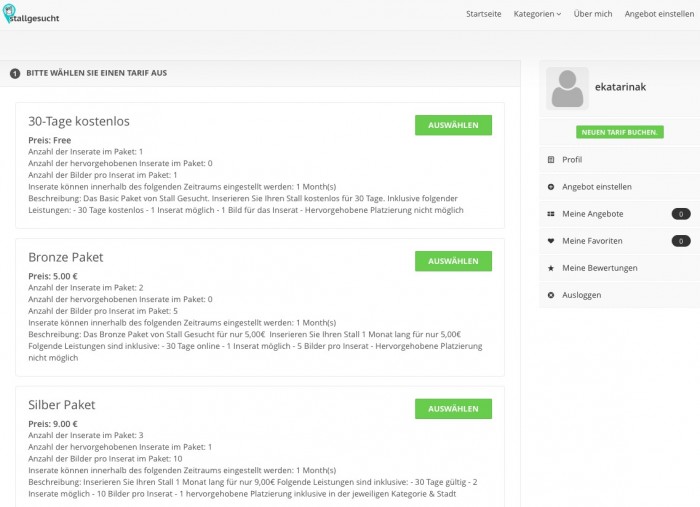Viewport: 700px width, 507px height.
Task: Go to Angebot einstellen in top navigation
Action: pyautogui.click(x=659, y=14)
